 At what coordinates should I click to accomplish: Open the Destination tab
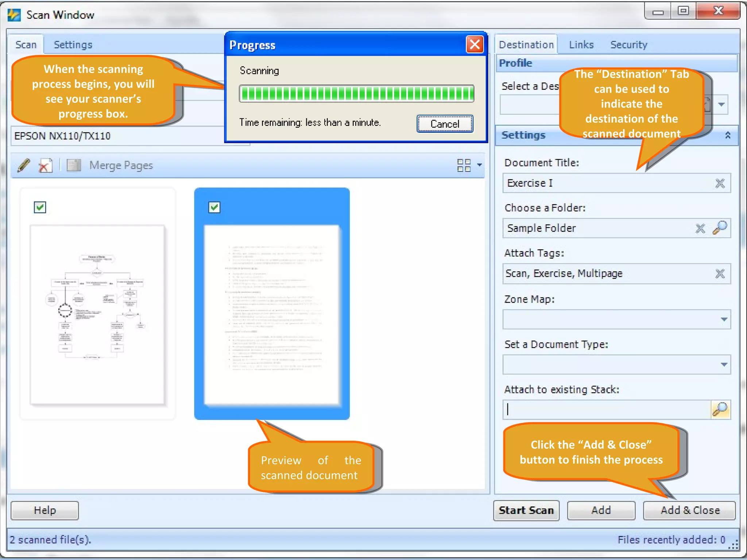(x=526, y=45)
